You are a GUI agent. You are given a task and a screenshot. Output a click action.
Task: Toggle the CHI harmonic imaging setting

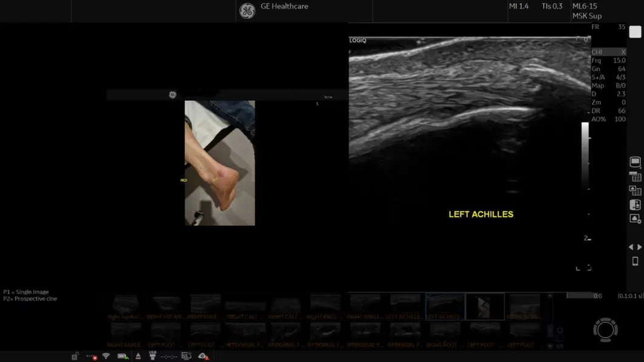(608, 52)
